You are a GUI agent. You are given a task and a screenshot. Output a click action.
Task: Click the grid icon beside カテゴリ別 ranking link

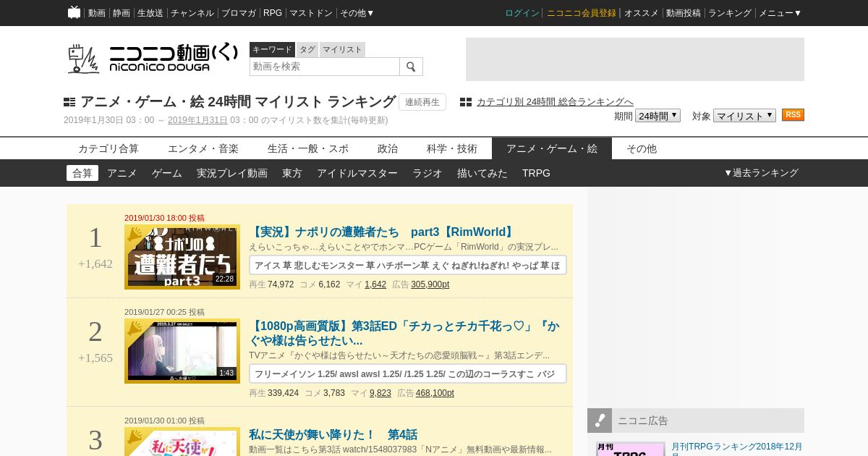pyautogui.click(x=466, y=102)
